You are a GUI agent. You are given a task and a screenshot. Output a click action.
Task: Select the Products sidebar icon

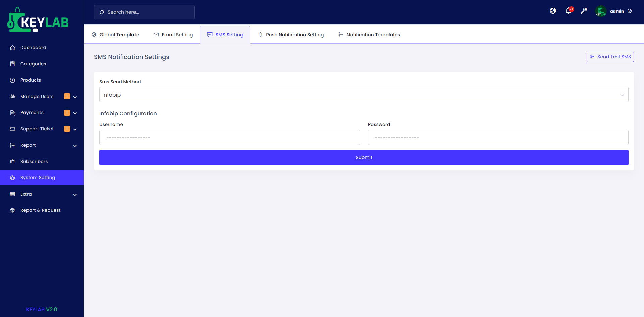12,80
